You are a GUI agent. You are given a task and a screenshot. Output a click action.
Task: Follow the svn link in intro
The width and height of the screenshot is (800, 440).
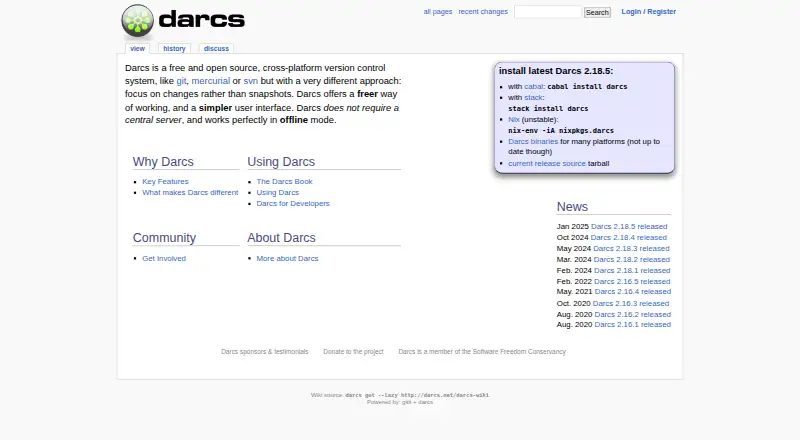[251, 81]
